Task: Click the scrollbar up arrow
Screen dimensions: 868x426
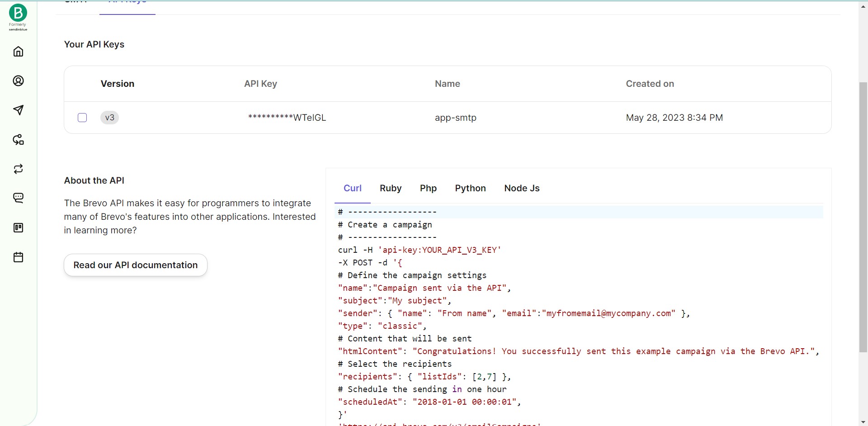Action: tap(863, 6)
